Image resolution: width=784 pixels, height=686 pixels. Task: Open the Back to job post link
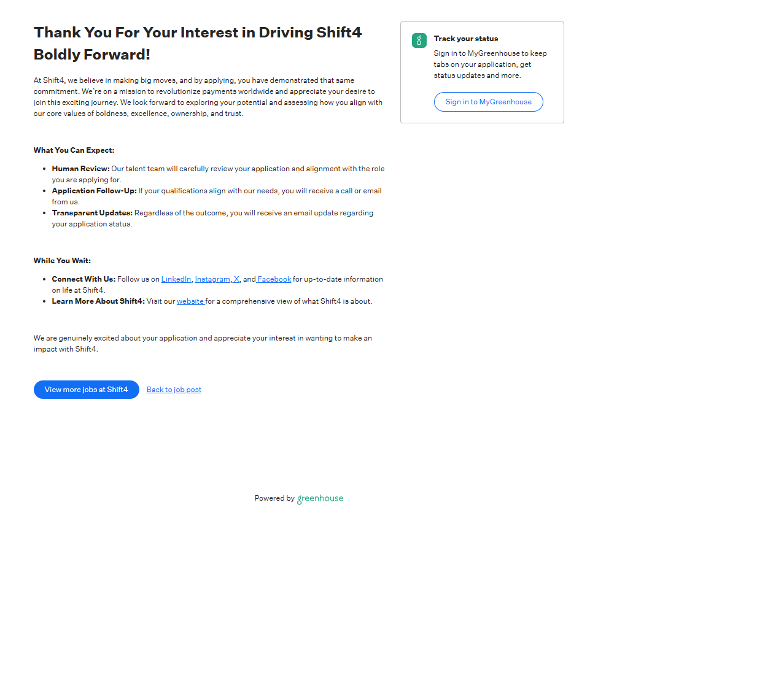pyautogui.click(x=174, y=390)
